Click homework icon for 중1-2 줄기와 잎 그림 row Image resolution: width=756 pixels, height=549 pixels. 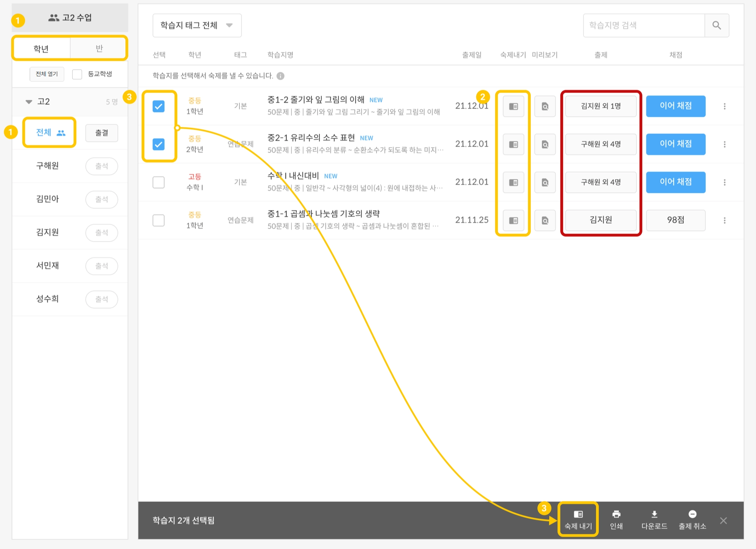pos(513,107)
